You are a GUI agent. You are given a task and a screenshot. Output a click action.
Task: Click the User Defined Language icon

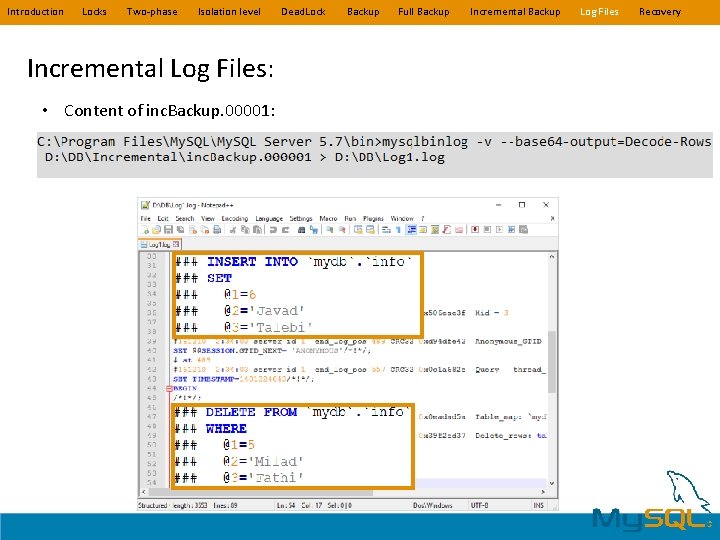click(x=423, y=230)
